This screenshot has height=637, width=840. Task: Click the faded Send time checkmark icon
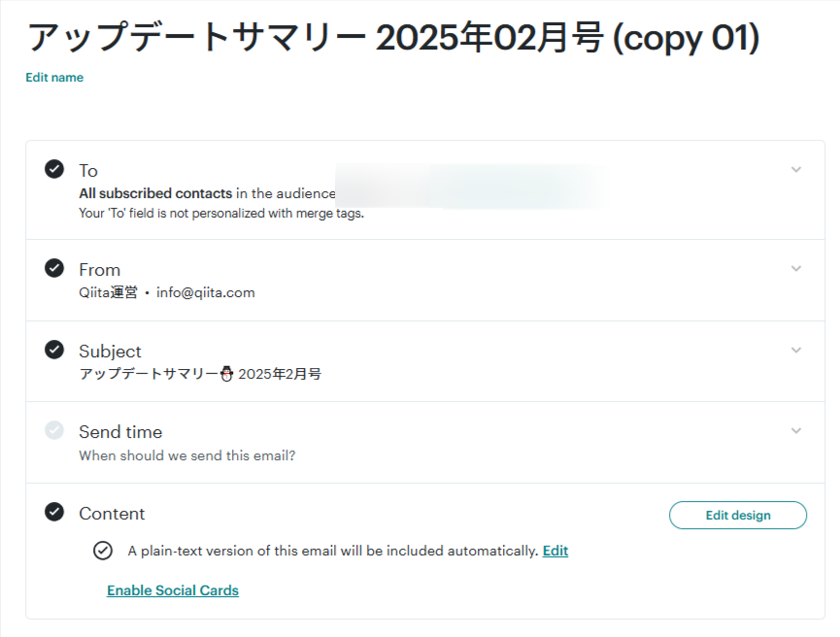pos(54,431)
